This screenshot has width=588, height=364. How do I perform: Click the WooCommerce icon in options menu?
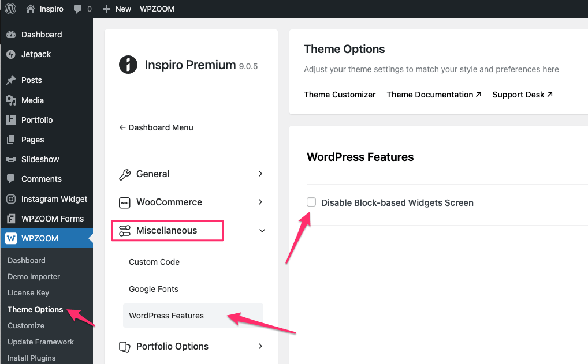(124, 202)
